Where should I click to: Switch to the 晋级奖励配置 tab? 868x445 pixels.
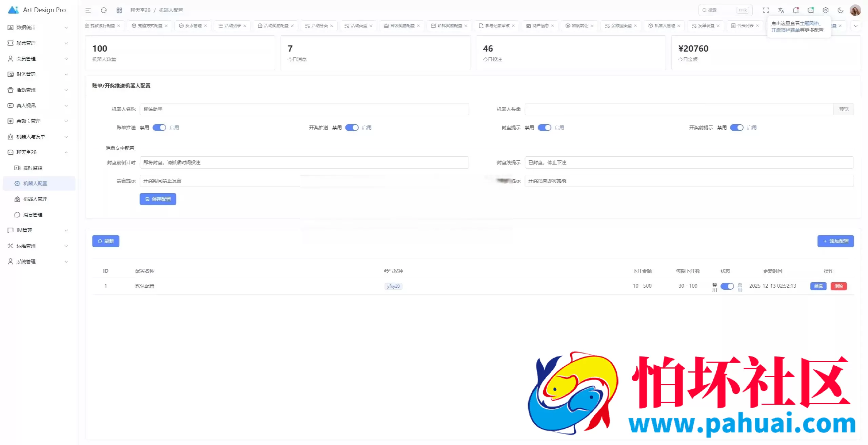click(402, 26)
